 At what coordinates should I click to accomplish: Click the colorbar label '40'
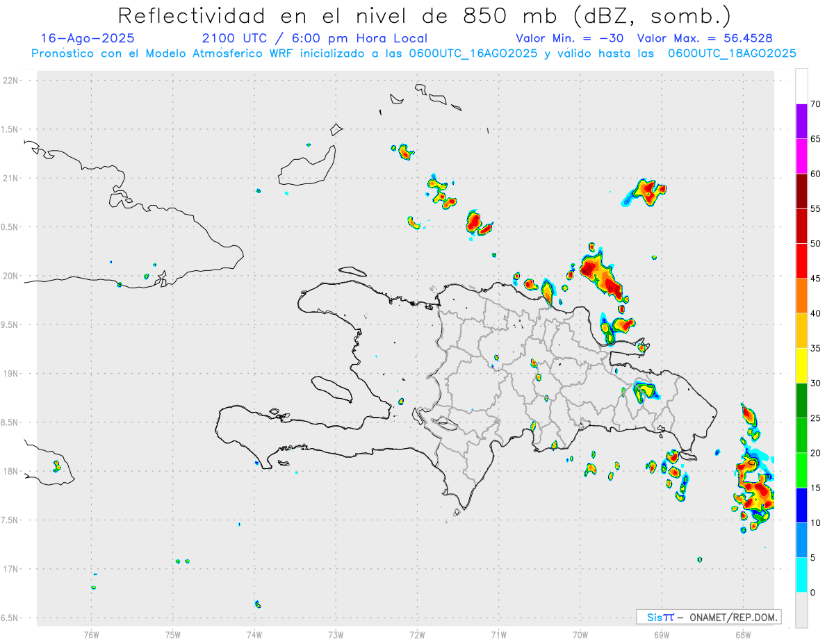(816, 313)
